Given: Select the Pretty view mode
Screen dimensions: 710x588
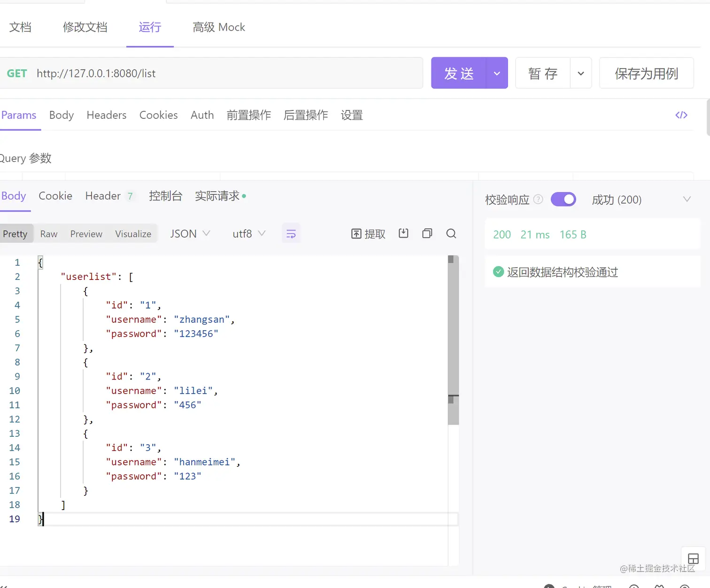Looking at the screenshot, I should (x=15, y=234).
